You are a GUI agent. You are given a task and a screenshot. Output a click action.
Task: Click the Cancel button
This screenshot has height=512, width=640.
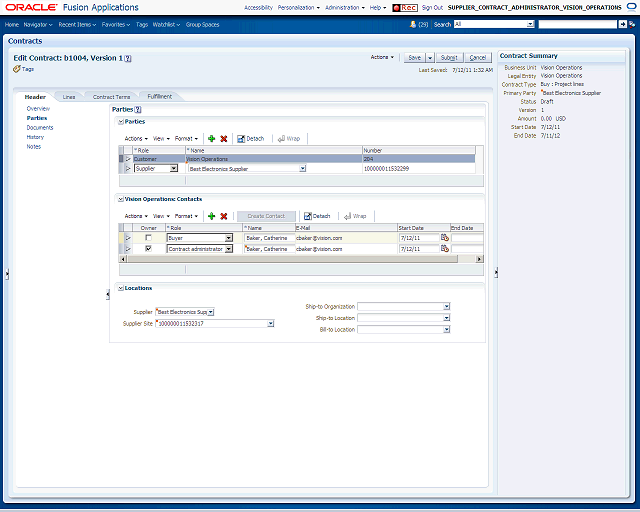pos(478,58)
